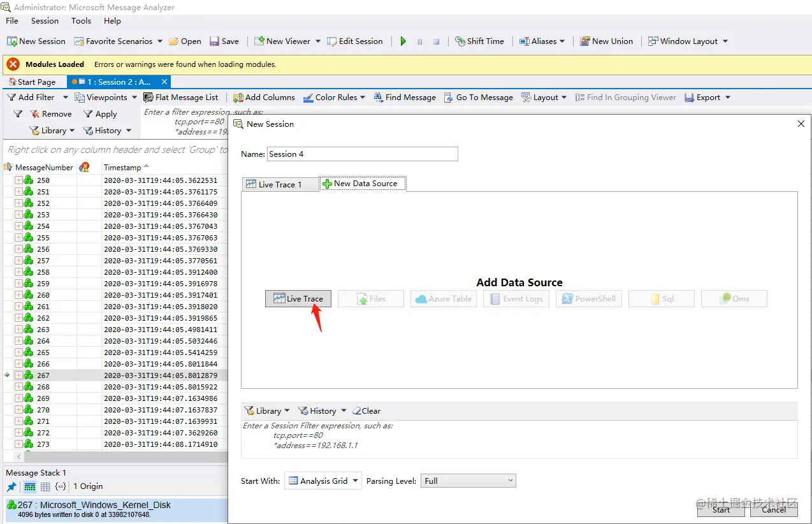The height and width of the screenshot is (524, 812).
Task: Open the filter Library dropdown in main window
Action: point(52,130)
